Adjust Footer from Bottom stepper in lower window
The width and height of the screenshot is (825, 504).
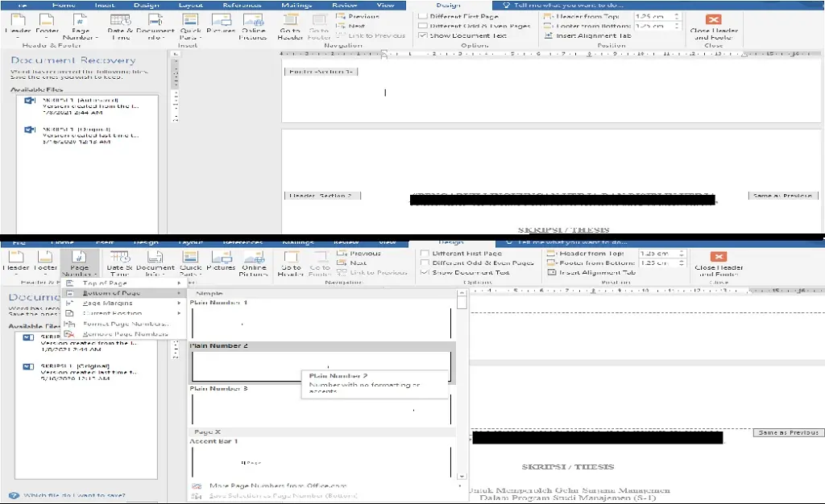(682, 262)
